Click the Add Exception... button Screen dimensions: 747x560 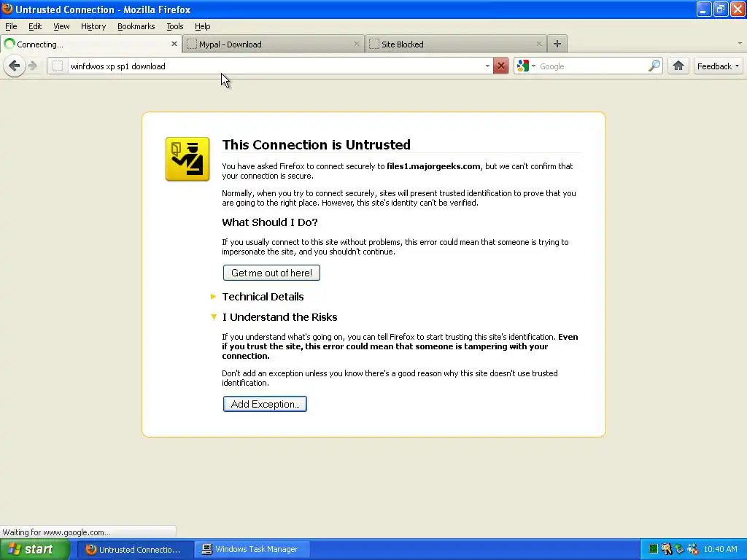click(x=265, y=404)
